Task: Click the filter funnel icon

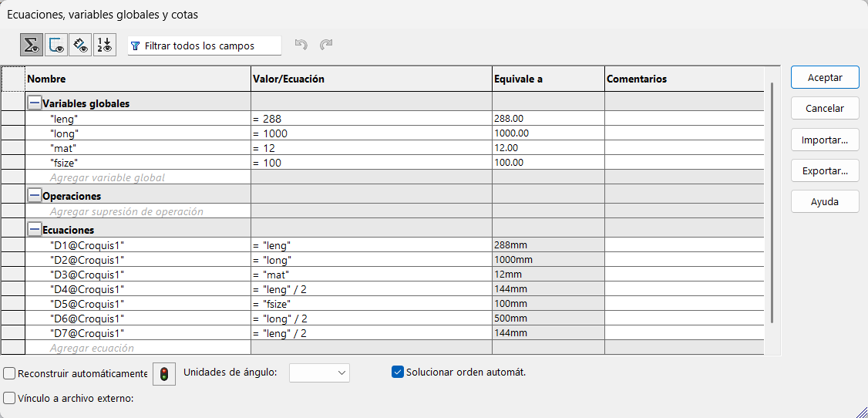Action: click(x=136, y=46)
